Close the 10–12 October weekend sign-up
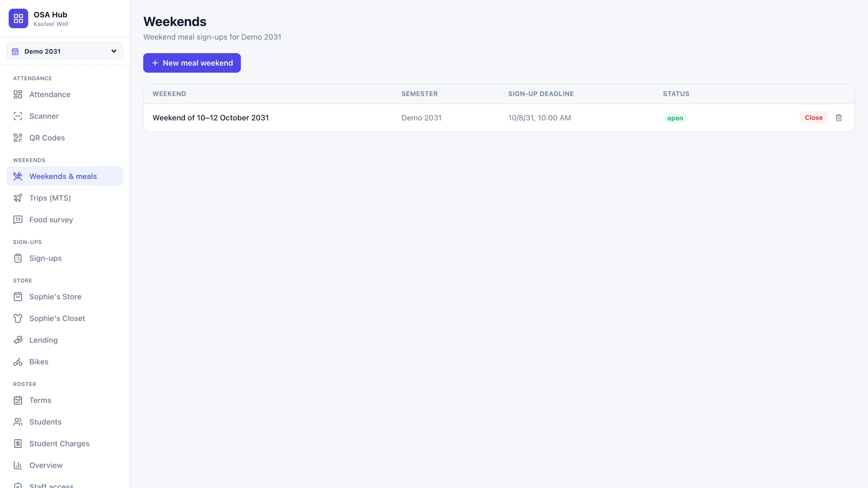The image size is (868, 488). click(x=814, y=118)
